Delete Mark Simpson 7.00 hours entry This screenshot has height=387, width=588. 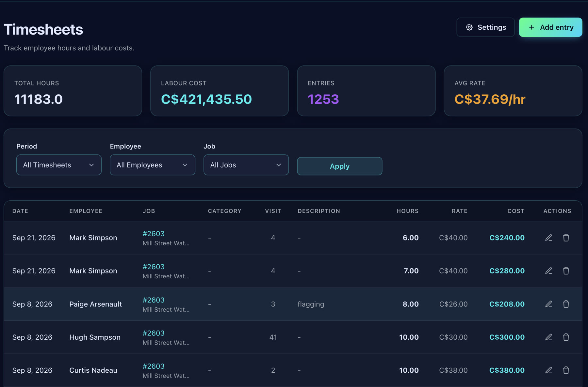(x=566, y=271)
